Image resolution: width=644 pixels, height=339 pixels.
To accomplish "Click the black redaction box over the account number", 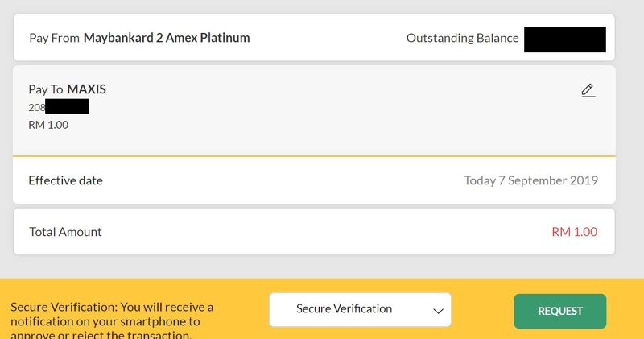I will tap(66, 107).
